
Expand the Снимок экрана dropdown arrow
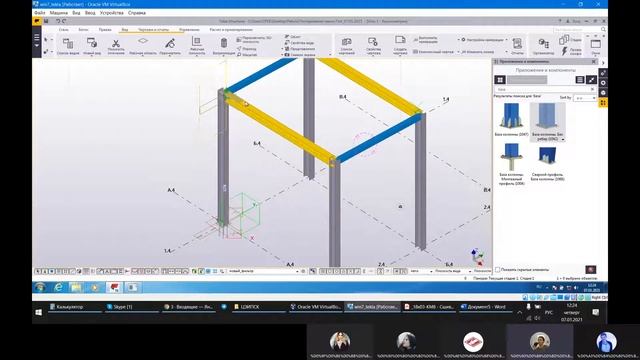(x=330, y=55)
